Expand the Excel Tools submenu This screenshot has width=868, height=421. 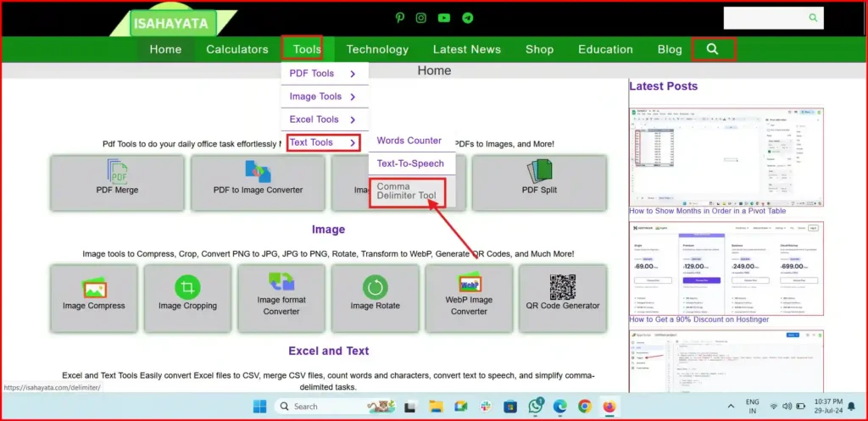pyautogui.click(x=324, y=119)
